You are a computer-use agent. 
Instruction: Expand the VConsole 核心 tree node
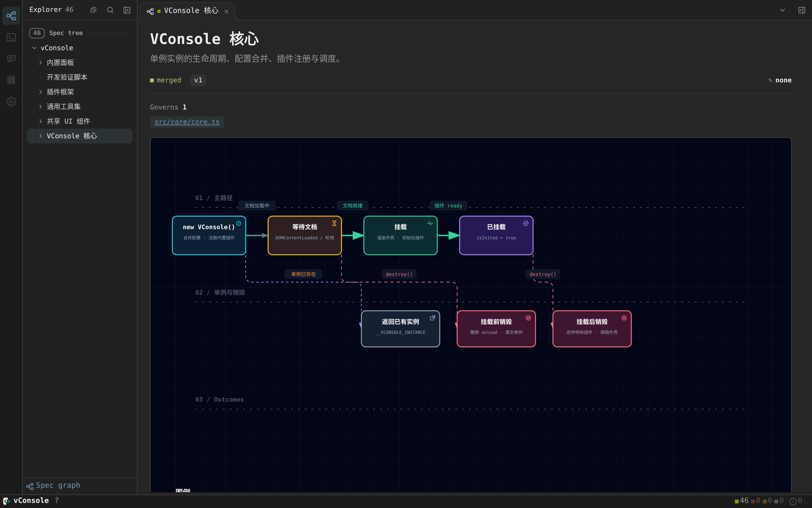[41, 136]
